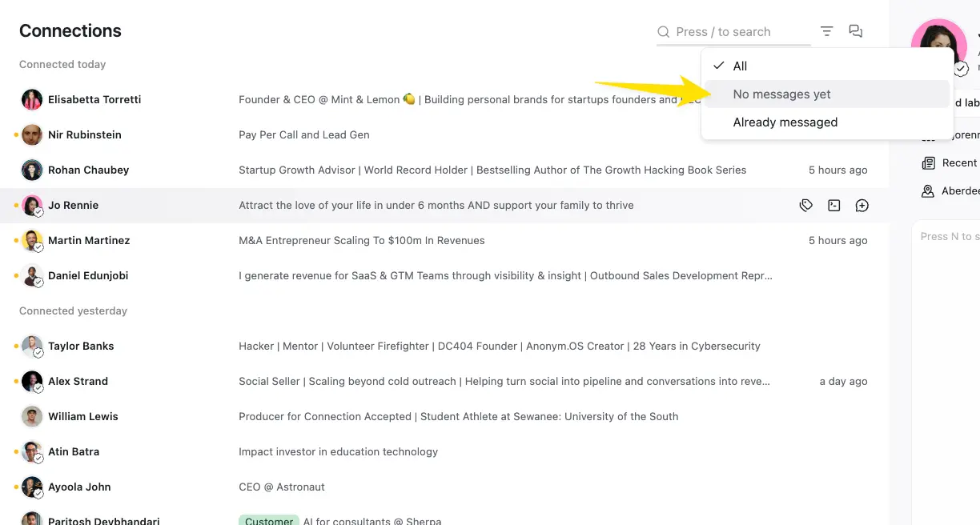Click the Aberdeen location pin icon
The height and width of the screenshot is (525, 980).
click(x=928, y=191)
